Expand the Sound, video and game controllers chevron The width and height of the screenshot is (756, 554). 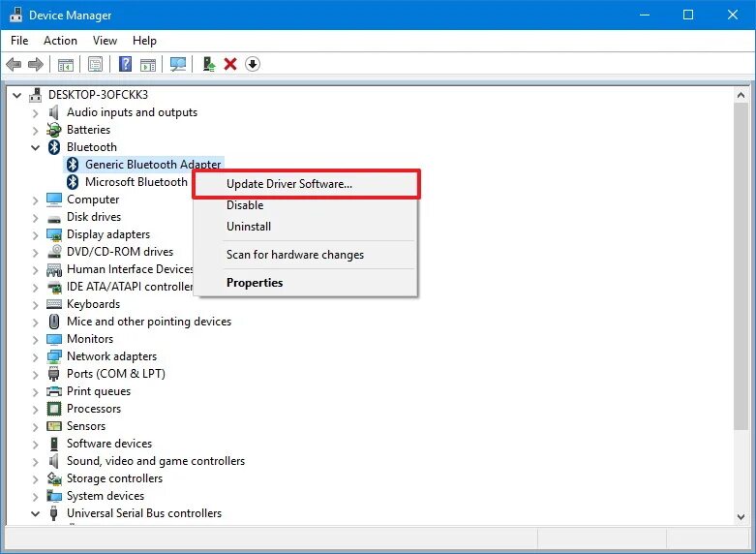pyautogui.click(x=35, y=461)
